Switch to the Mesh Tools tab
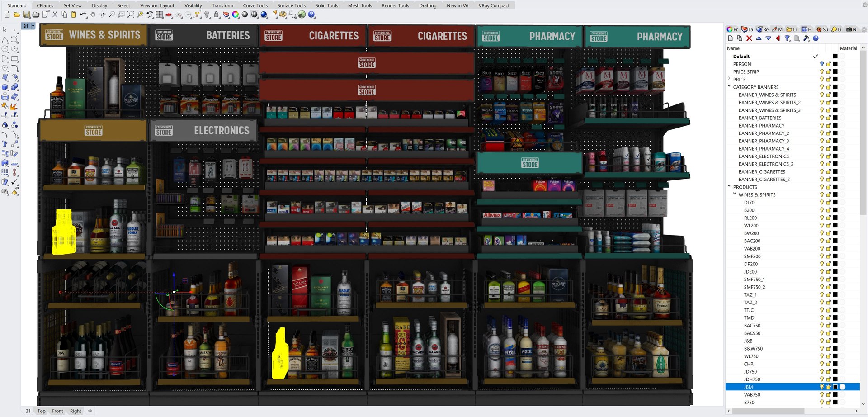Viewport: 868px width, 417px height. tap(360, 5)
